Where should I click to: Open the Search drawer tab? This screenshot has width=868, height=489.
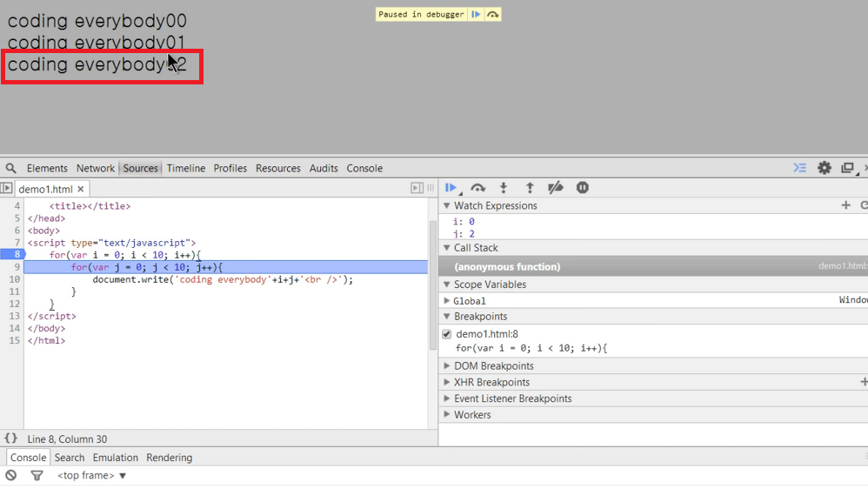coord(70,458)
